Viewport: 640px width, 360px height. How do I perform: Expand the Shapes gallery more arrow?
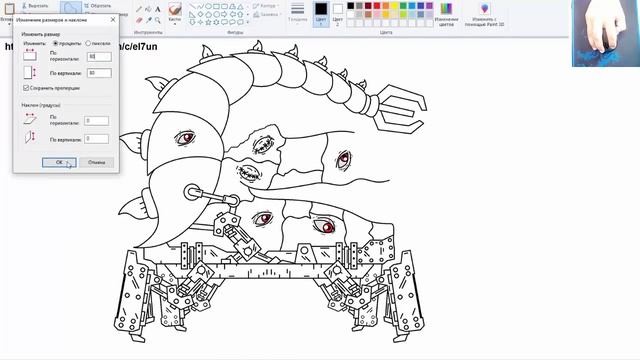pyautogui.click(x=247, y=22)
